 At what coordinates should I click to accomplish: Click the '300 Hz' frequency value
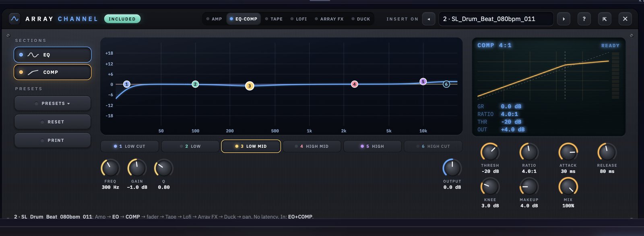(x=110, y=187)
